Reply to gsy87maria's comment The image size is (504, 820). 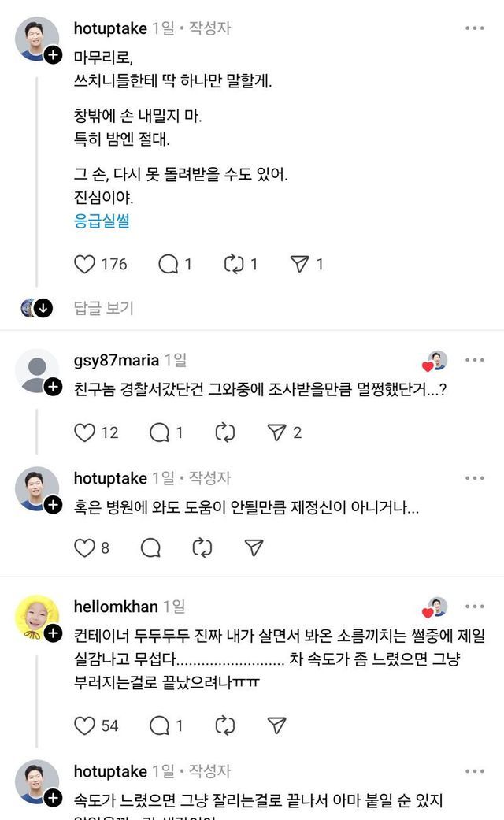click(x=159, y=432)
